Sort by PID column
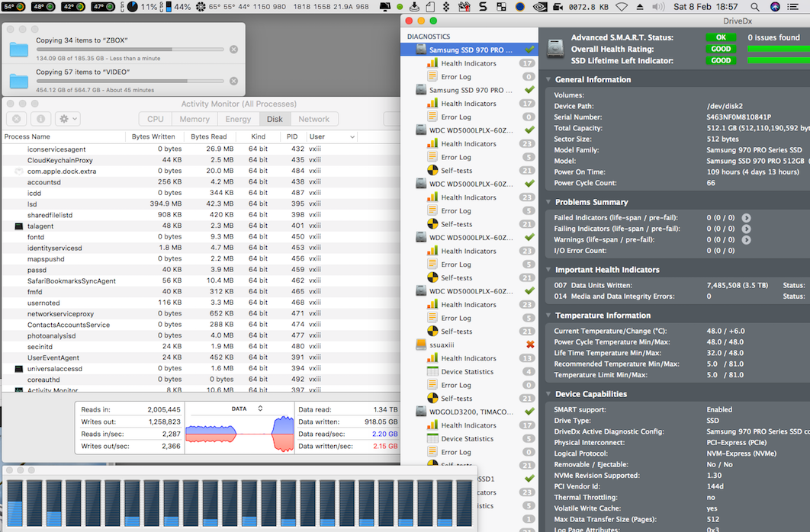The height and width of the screenshot is (532, 810). coord(292,136)
